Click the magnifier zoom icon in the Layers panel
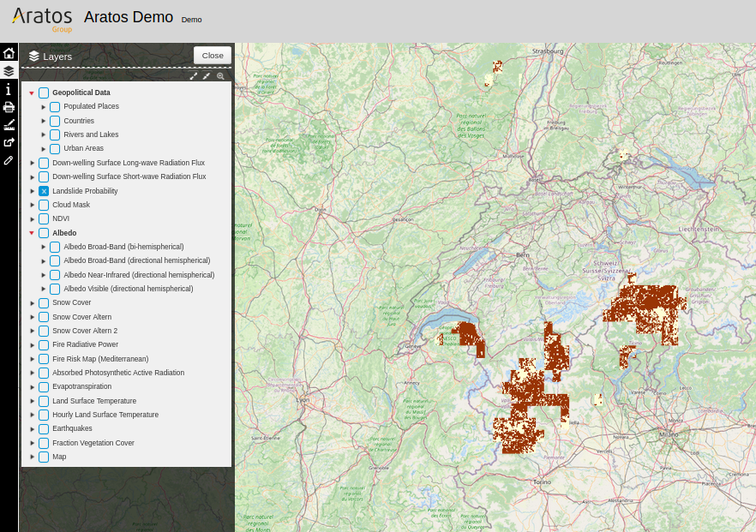Image resolution: width=756 pixels, height=532 pixels. 220,75
